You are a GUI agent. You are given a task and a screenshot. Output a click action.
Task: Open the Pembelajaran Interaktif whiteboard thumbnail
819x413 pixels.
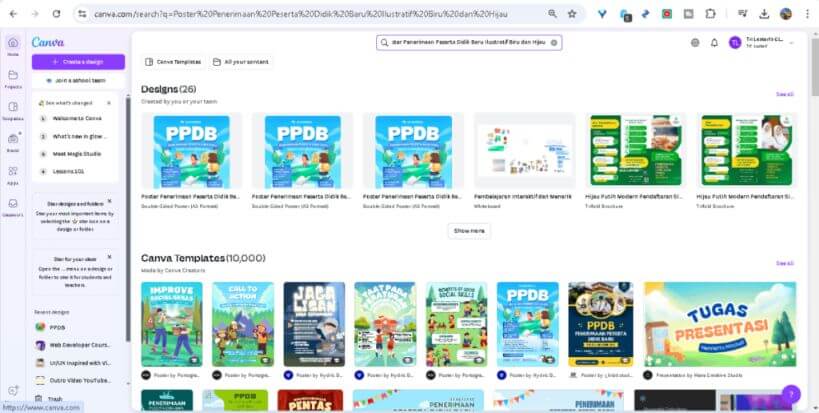pos(524,150)
